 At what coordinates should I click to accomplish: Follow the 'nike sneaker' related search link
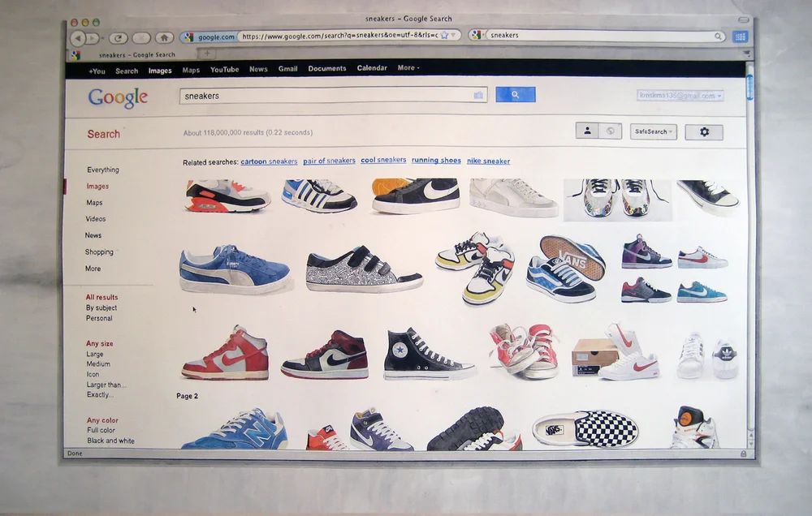[x=488, y=161]
